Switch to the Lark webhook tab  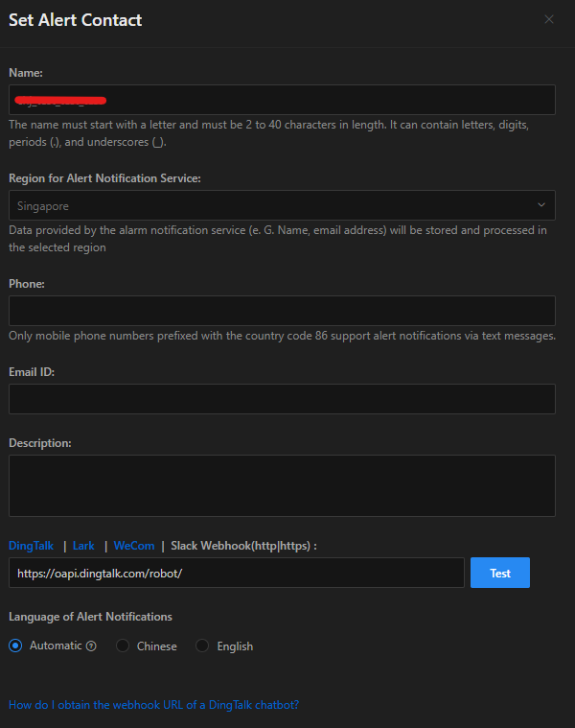[83, 546]
